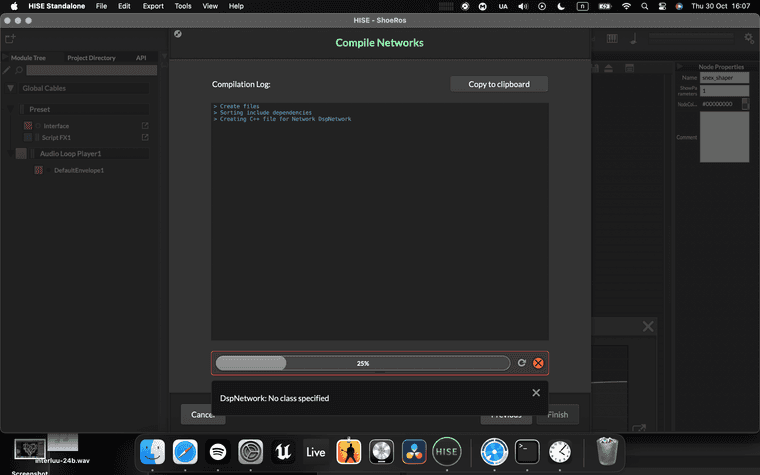Open Terminal from the Dock

click(527, 452)
